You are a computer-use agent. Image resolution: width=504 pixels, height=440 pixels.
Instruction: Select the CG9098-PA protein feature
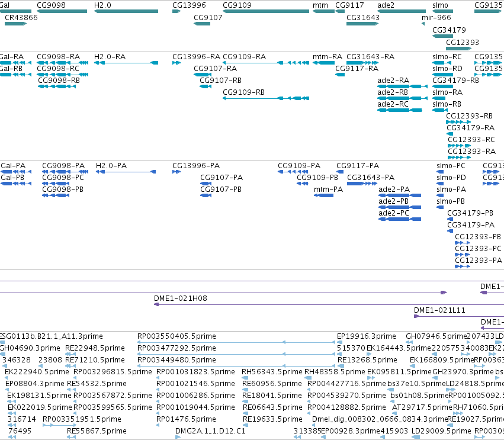click(65, 172)
